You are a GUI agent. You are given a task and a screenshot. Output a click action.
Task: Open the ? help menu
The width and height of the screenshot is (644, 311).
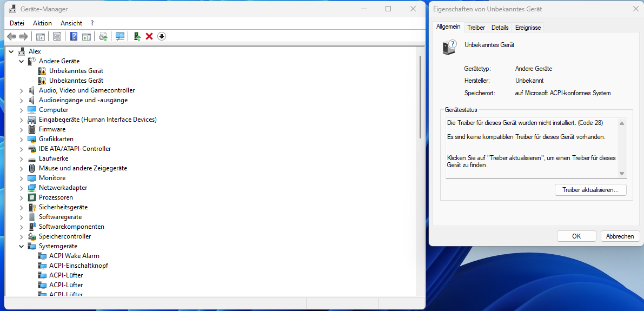pos(92,23)
